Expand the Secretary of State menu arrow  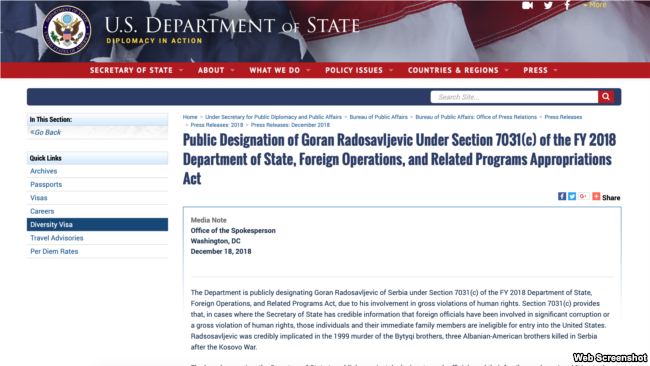pyautogui.click(x=181, y=70)
